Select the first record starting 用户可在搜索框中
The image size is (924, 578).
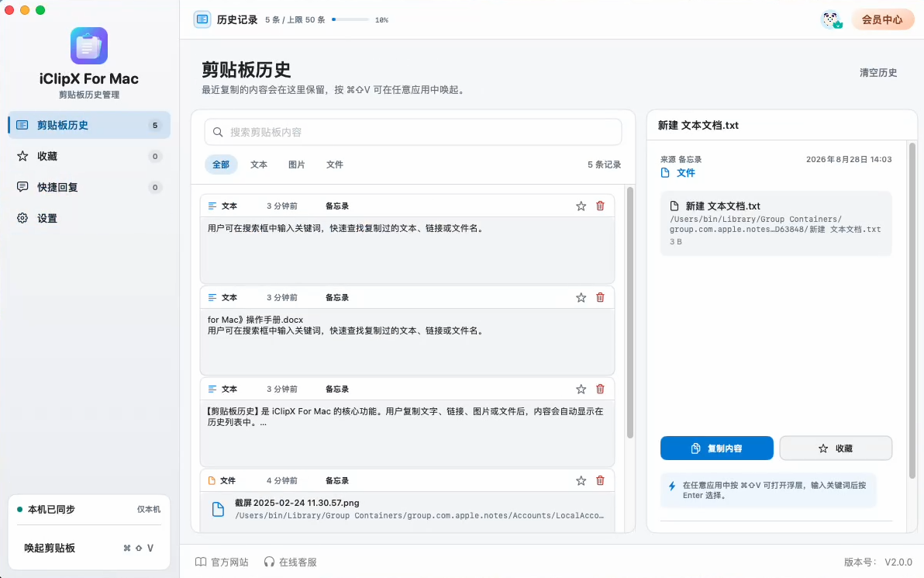346,228
